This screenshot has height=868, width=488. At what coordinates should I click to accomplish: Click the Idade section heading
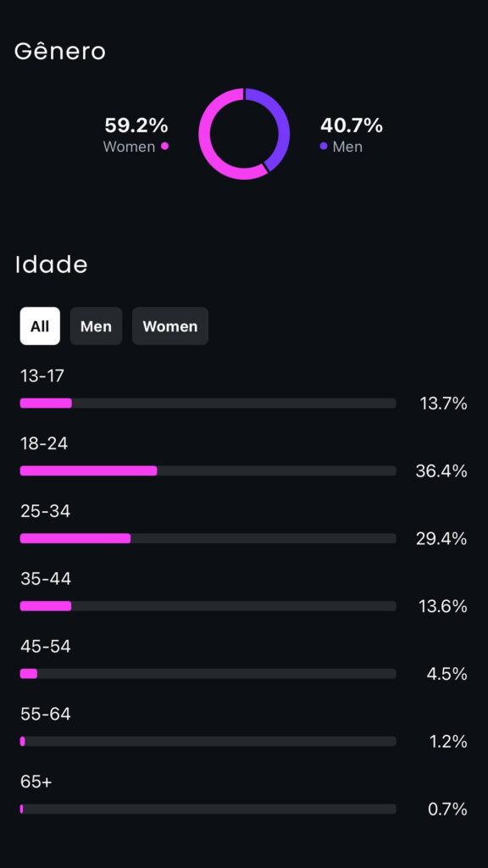click(x=52, y=264)
